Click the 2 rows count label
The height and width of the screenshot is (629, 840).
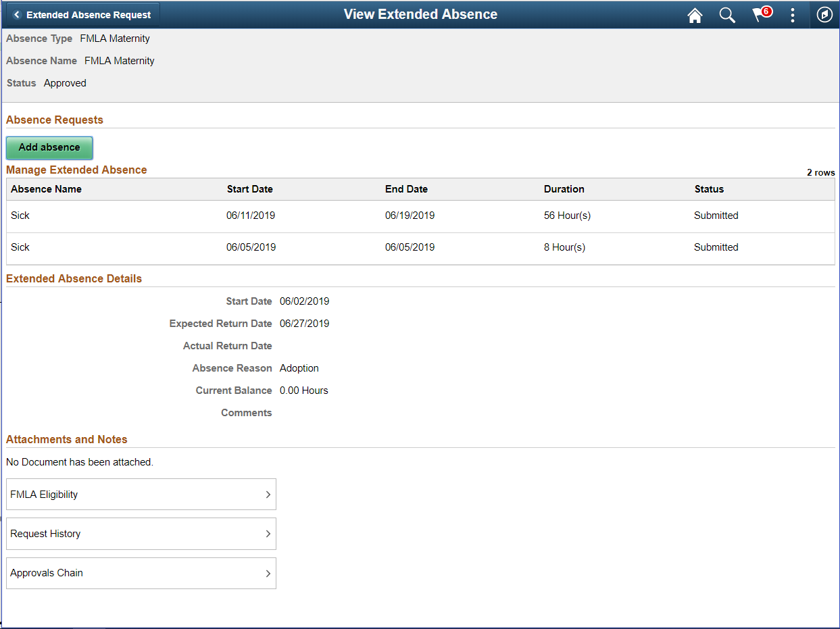pos(821,172)
